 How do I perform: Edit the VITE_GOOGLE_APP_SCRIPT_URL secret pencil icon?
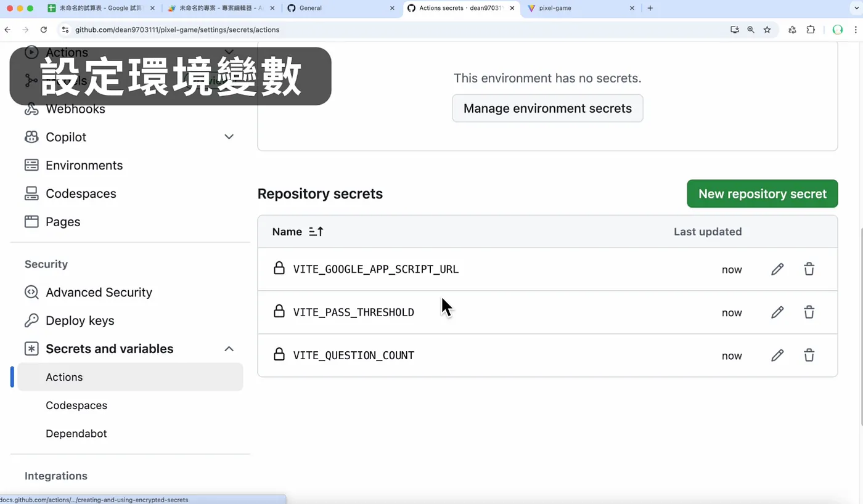[x=777, y=269]
